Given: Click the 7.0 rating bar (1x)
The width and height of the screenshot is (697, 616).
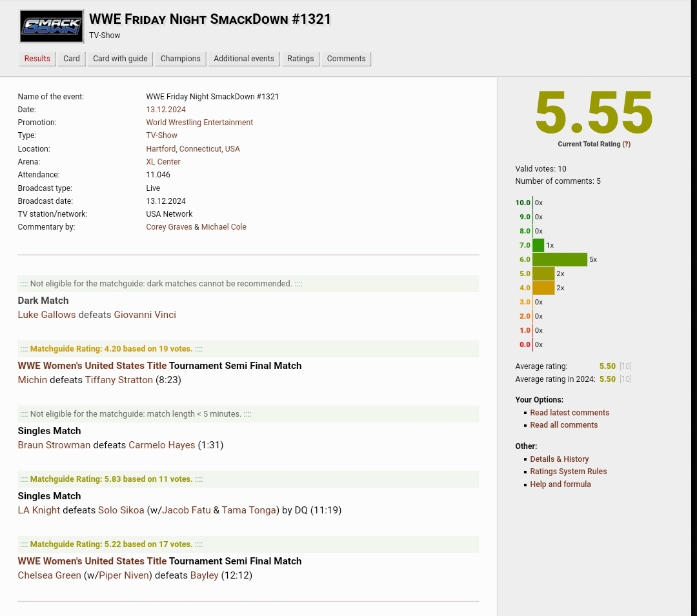Looking at the screenshot, I should 538,245.
